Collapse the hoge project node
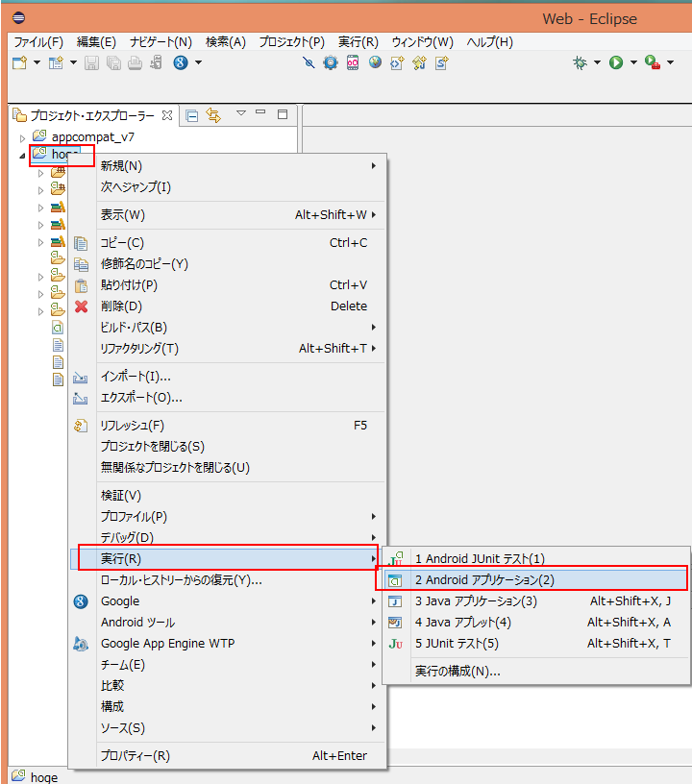Image resolution: width=692 pixels, height=784 pixels. point(22,156)
